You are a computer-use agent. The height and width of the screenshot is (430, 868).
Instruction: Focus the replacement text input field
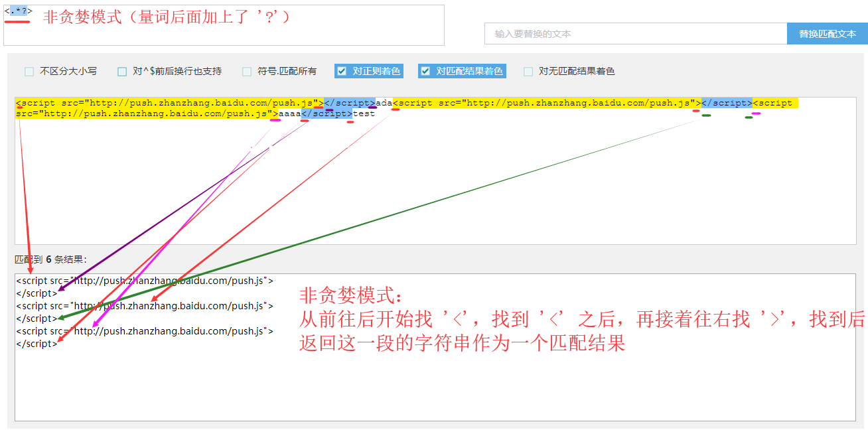(x=636, y=34)
